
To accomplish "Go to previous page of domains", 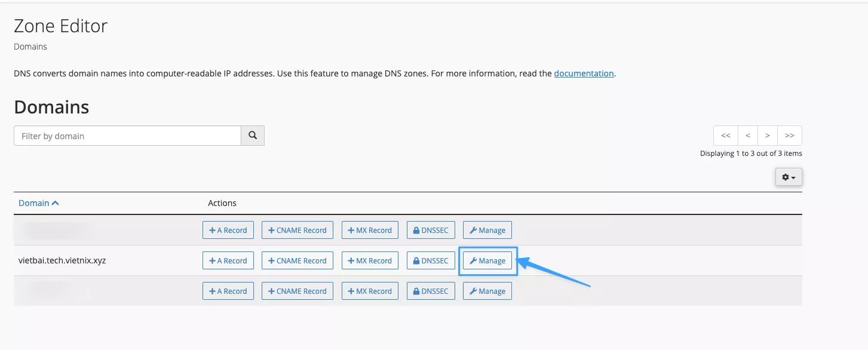I will tap(747, 136).
